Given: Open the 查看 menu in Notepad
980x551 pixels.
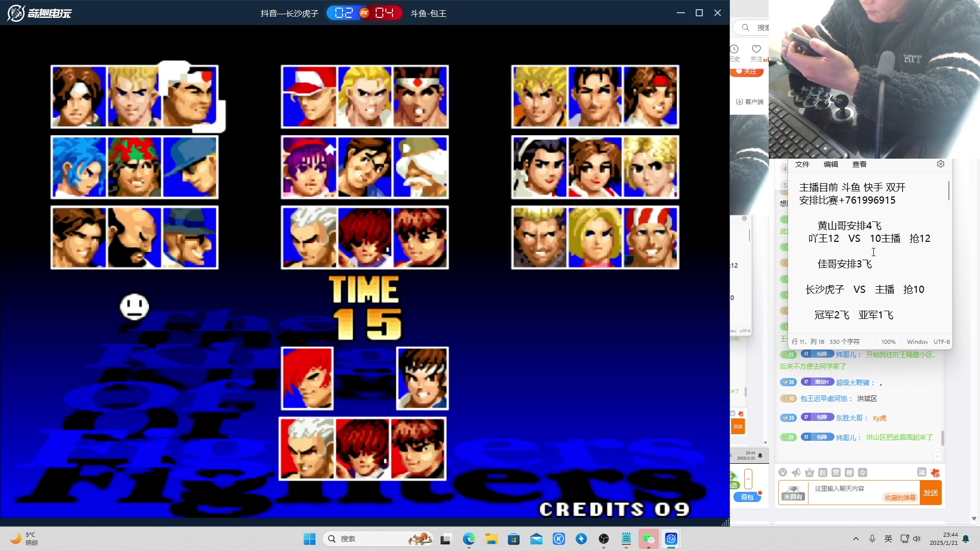Looking at the screenshot, I should 860,164.
